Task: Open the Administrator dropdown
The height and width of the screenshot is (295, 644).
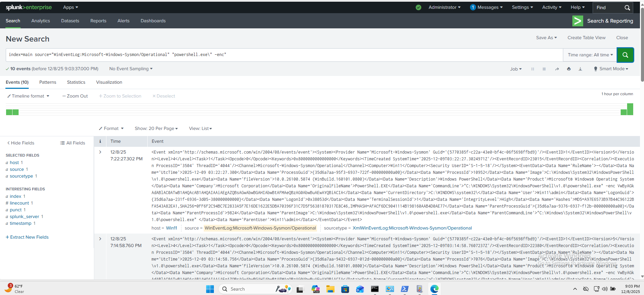Action: pos(444,7)
